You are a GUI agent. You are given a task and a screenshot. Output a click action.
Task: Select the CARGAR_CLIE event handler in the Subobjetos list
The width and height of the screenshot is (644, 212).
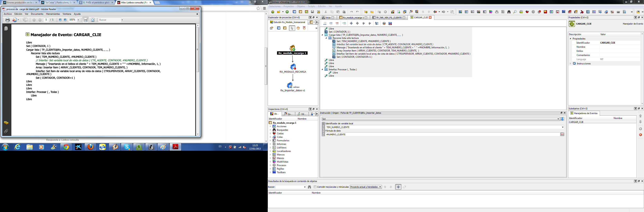(x=576, y=122)
